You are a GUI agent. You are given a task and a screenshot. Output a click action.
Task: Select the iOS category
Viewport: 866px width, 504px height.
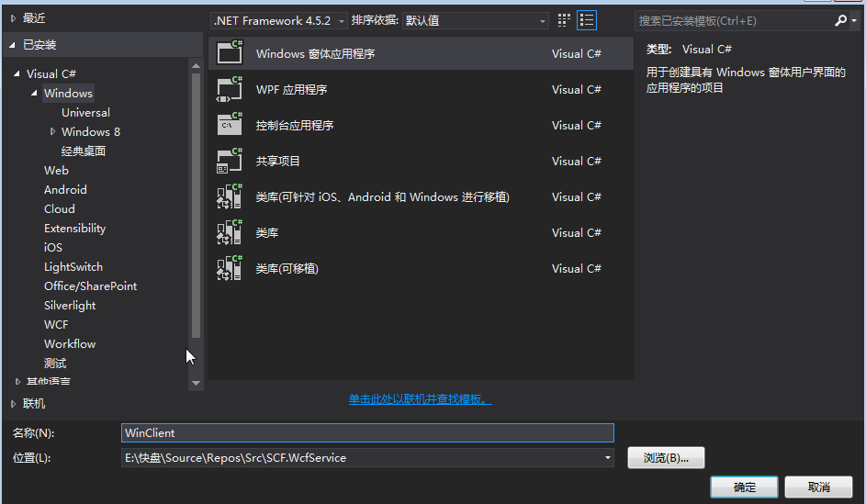53,247
